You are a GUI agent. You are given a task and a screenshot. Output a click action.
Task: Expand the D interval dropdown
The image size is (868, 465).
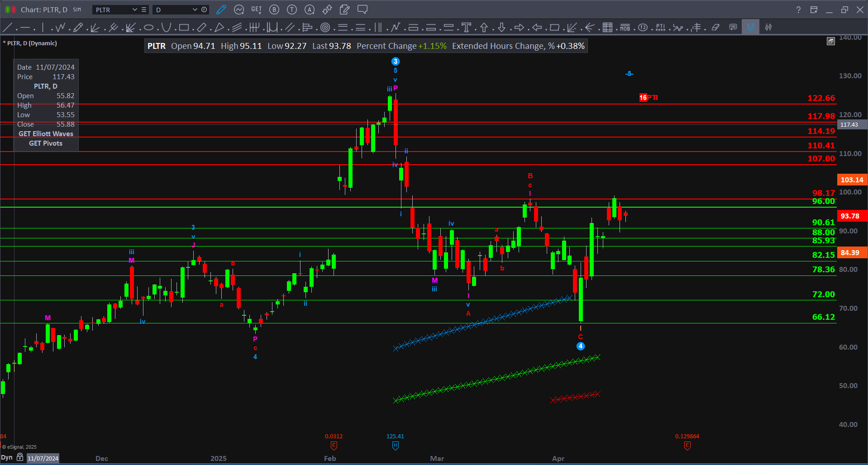point(195,9)
